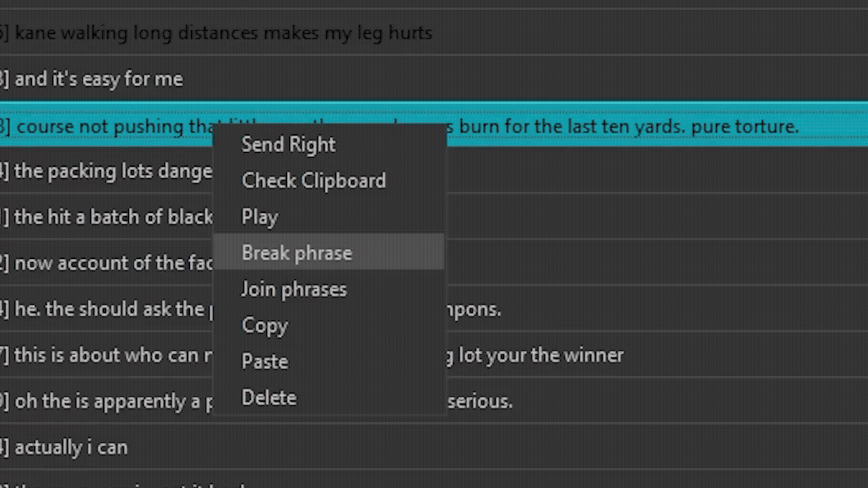The width and height of the screenshot is (868, 488).
Task: Click the 'and it's easy for me' phrase
Action: point(99,79)
